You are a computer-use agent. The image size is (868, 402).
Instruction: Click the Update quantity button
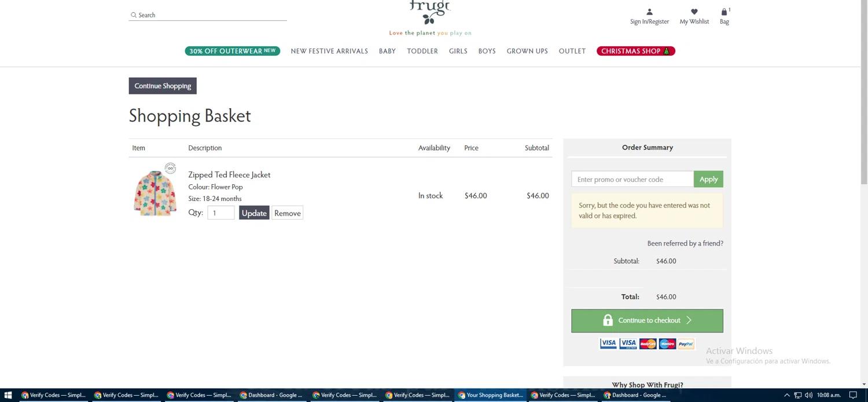pos(254,213)
